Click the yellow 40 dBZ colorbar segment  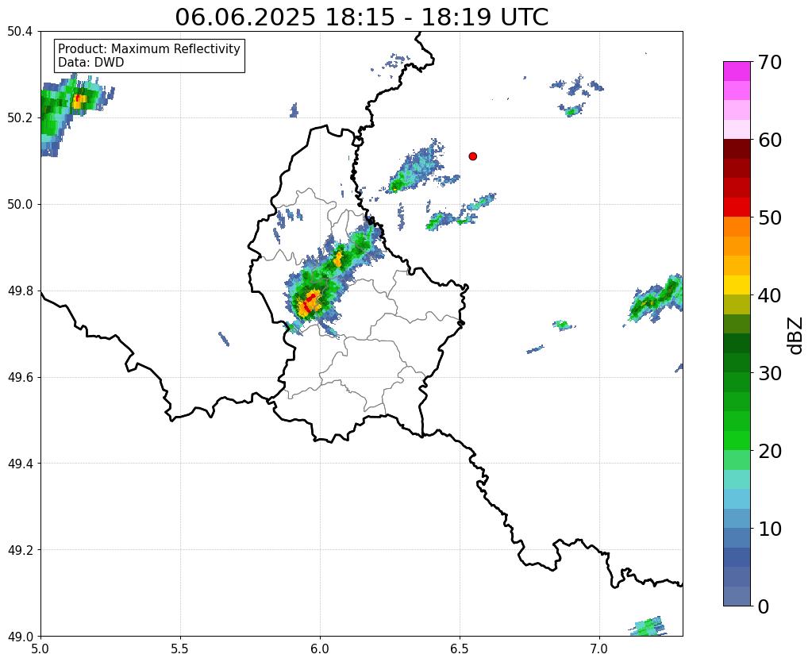point(737,285)
